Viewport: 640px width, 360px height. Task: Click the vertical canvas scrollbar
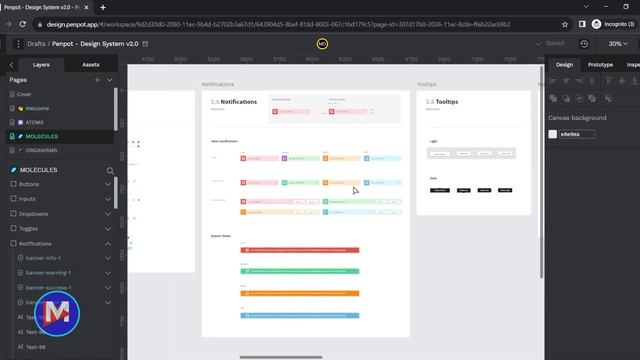point(542,172)
